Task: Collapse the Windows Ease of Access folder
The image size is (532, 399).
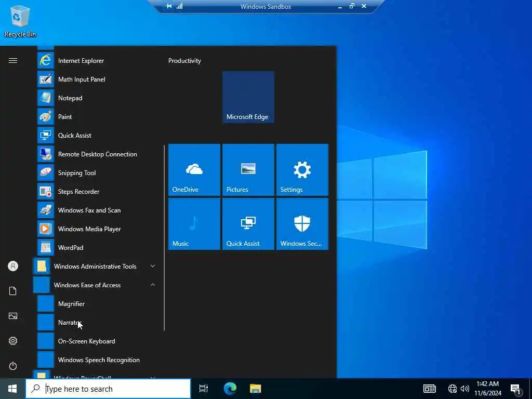Action: (97, 285)
